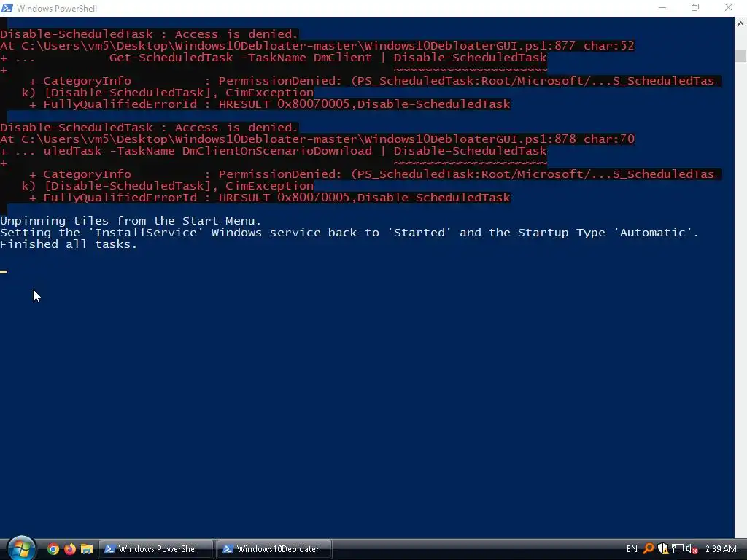This screenshot has height=560, width=747.
Task: Restore down the PowerShell window
Action: [695, 8]
